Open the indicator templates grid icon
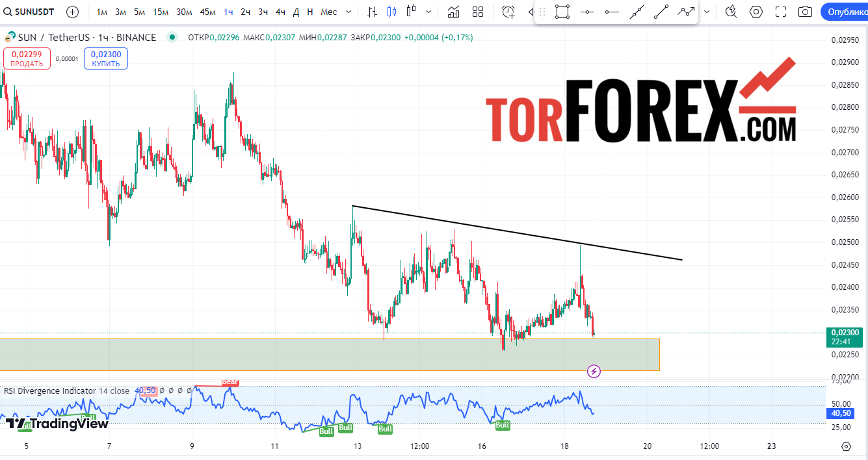 pyautogui.click(x=478, y=12)
